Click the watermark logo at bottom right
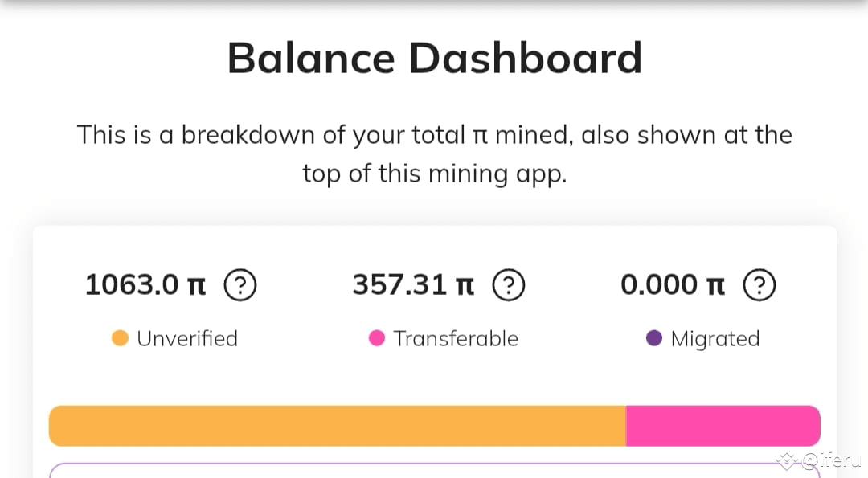Image resolution: width=868 pixels, height=478 pixels. coord(818,460)
